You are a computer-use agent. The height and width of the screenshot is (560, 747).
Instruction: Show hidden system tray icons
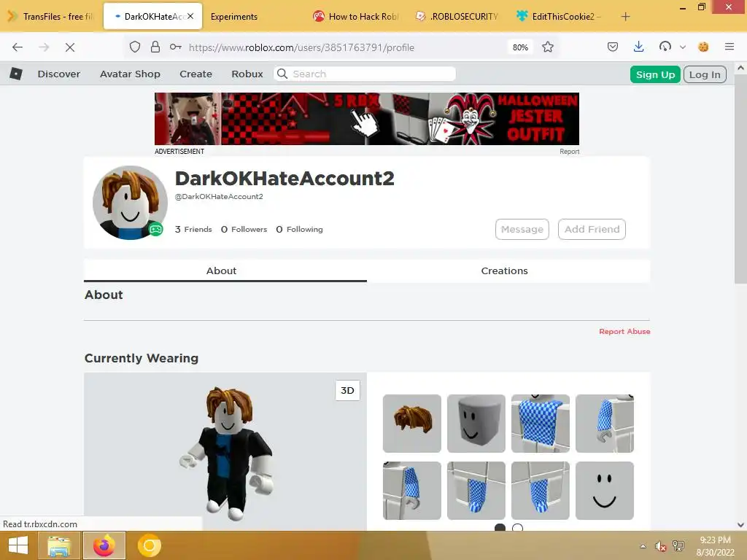[643, 546]
